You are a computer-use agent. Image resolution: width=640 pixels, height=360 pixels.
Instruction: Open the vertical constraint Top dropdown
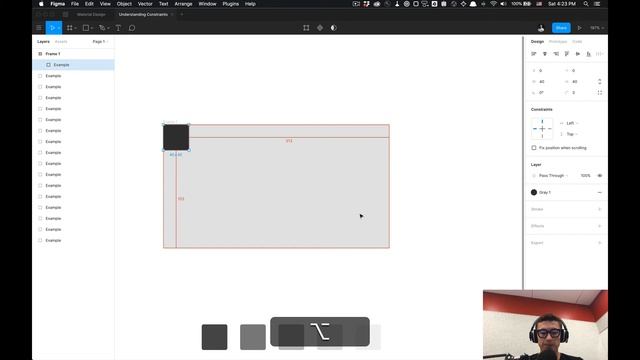[x=572, y=134]
